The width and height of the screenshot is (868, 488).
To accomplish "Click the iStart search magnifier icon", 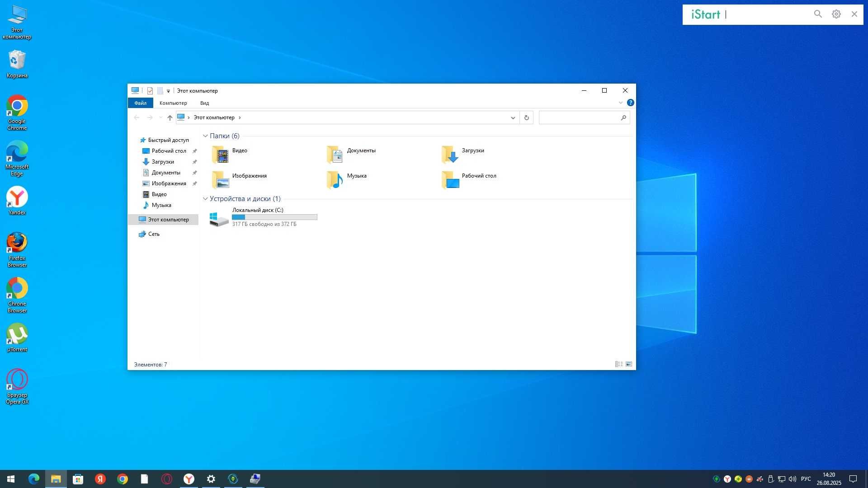I will coord(818,14).
